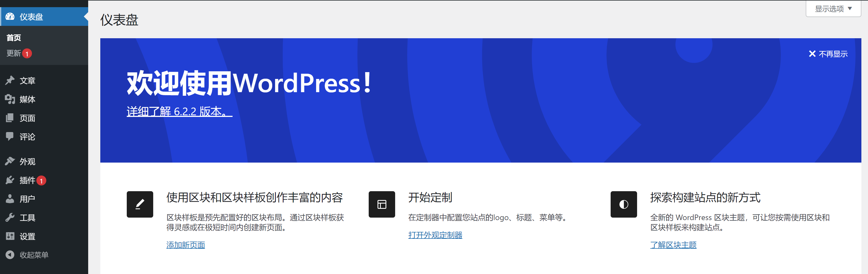
Task: Click the half-circle styles icon tile
Action: pos(624,204)
